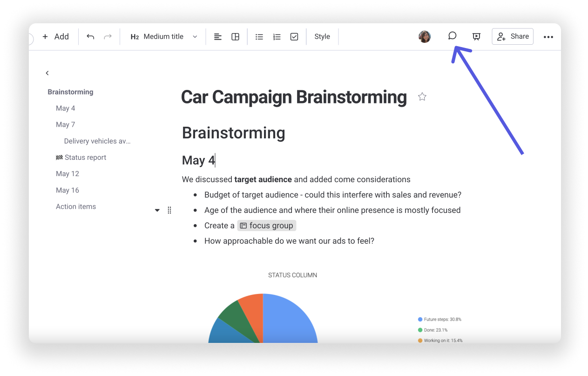This screenshot has height=376, width=588.
Task: Redo the last action
Action: click(x=108, y=36)
